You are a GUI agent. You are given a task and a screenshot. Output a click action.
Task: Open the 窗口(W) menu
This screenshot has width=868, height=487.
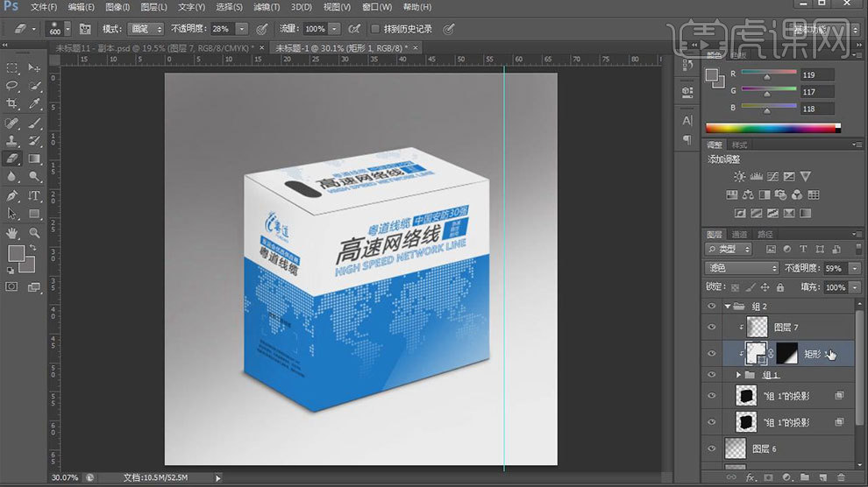377,7
